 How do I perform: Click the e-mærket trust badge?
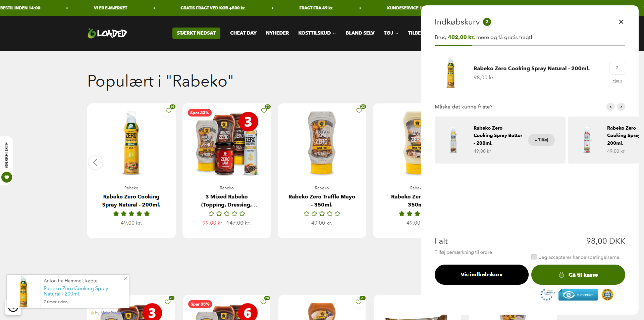[578, 295]
